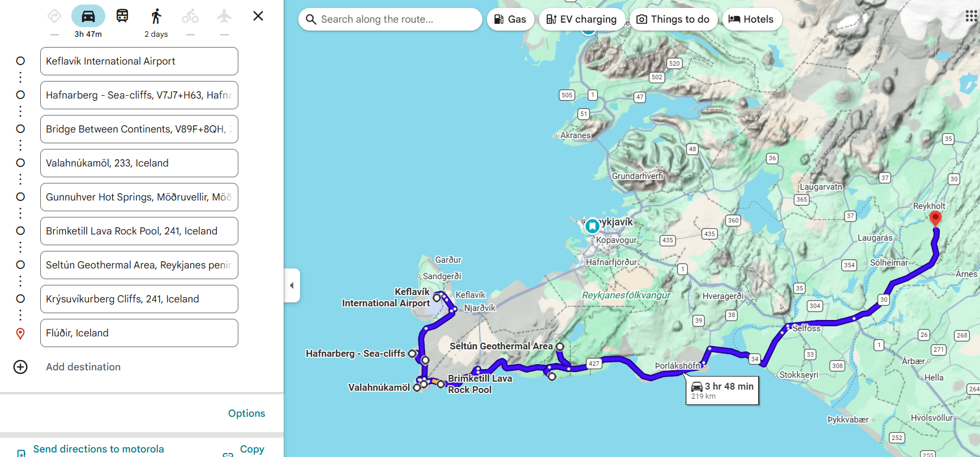Click Þorlákshöfn town label

tap(677, 366)
